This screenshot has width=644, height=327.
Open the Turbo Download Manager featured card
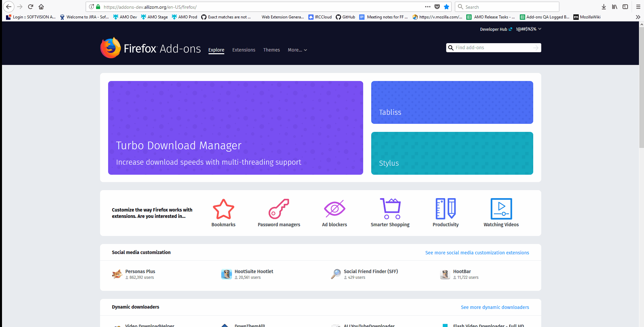pyautogui.click(x=236, y=128)
